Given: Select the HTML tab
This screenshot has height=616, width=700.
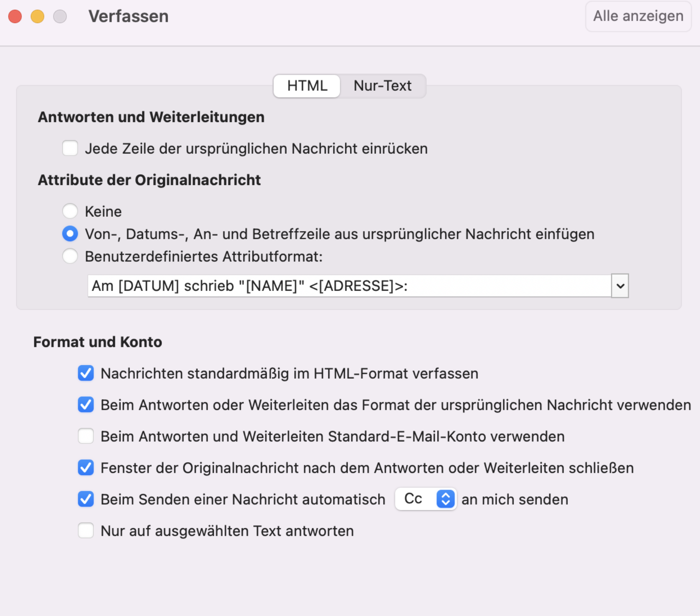Looking at the screenshot, I should click(x=307, y=86).
